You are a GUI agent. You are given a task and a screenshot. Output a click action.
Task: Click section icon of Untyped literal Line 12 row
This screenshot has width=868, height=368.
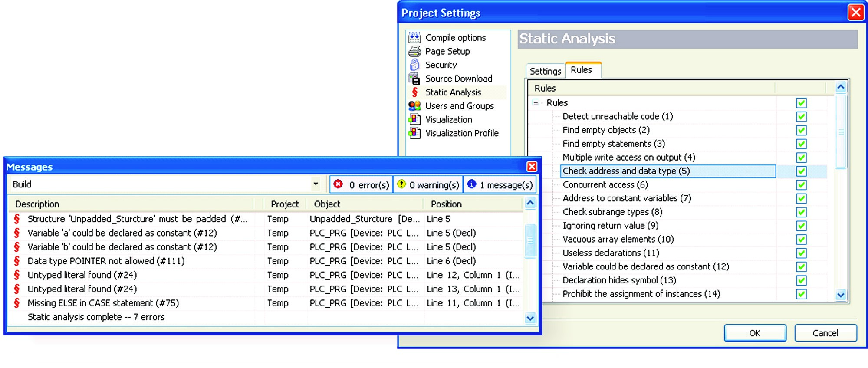pos(17,275)
